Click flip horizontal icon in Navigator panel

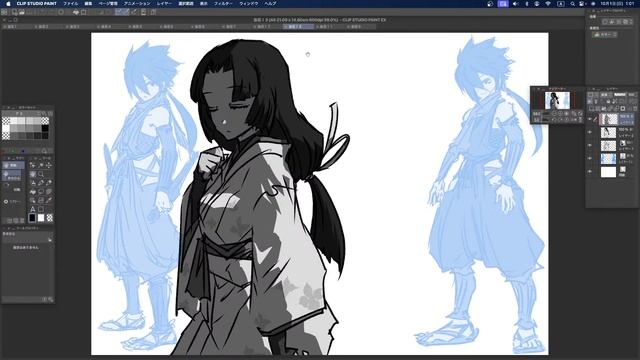573,120
